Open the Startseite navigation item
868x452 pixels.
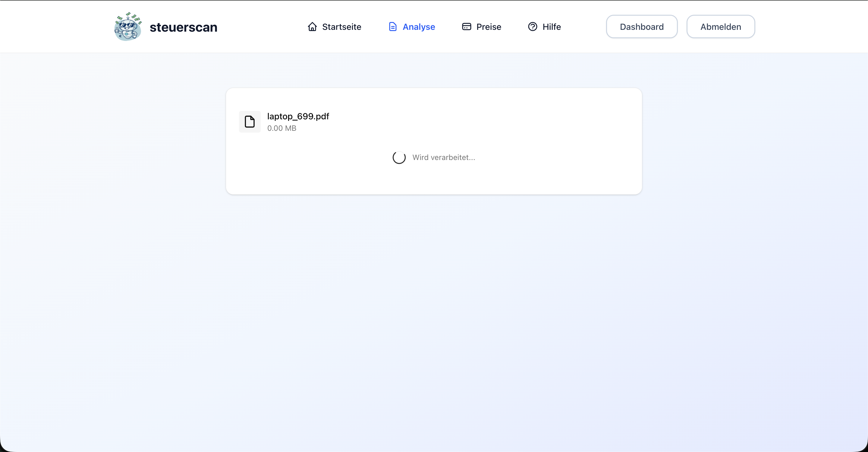[x=341, y=27]
